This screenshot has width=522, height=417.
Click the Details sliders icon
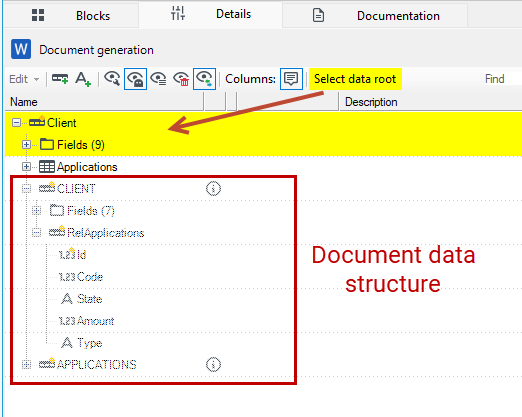coord(178,13)
